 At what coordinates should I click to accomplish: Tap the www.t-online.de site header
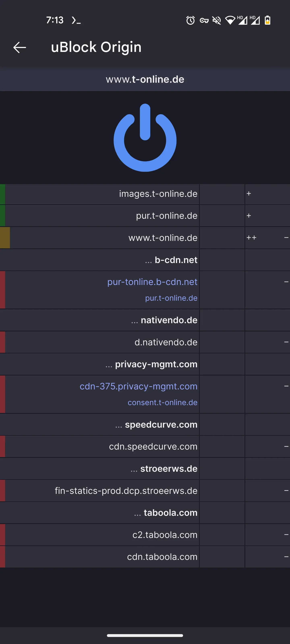[x=145, y=79]
